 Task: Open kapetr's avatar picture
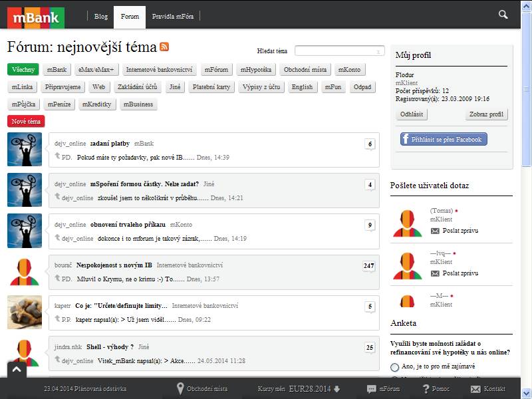click(25, 312)
